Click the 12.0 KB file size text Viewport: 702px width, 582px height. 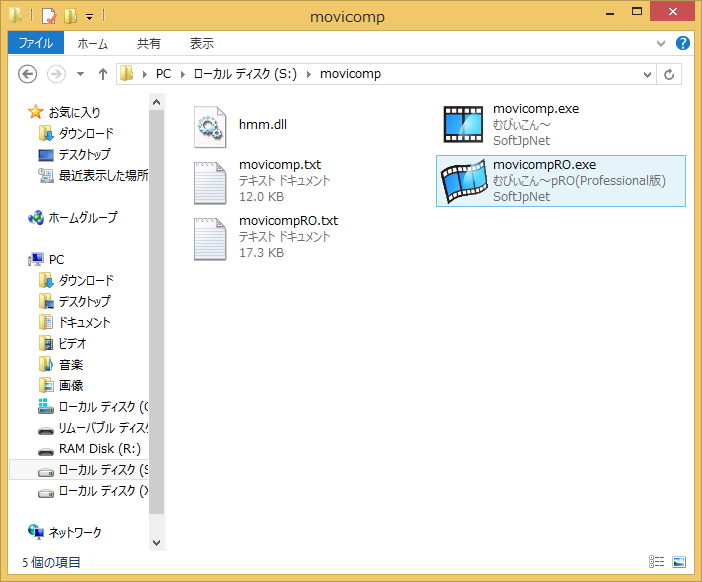(261, 197)
